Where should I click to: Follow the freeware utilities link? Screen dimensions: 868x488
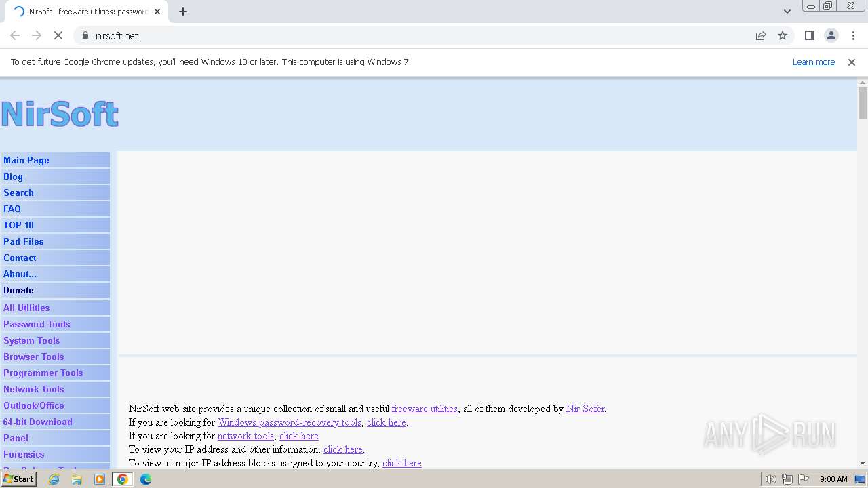[x=425, y=409]
